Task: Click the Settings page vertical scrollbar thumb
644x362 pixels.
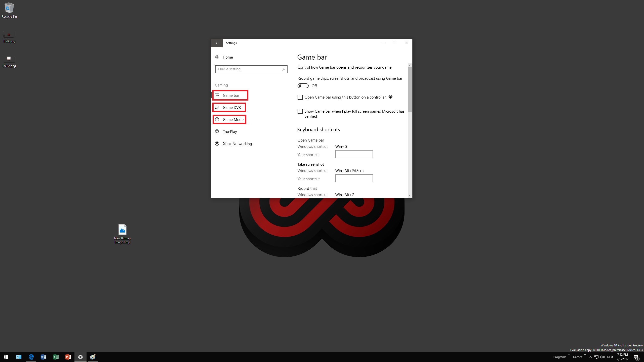Action: click(x=410, y=89)
